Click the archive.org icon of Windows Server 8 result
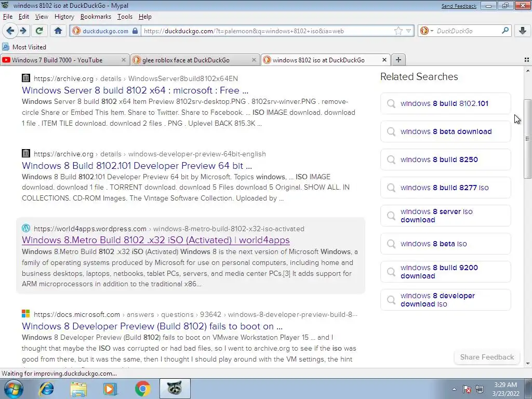Image resolution: width=532 pixels, height=399 pixels. click(x=26, y=78)
